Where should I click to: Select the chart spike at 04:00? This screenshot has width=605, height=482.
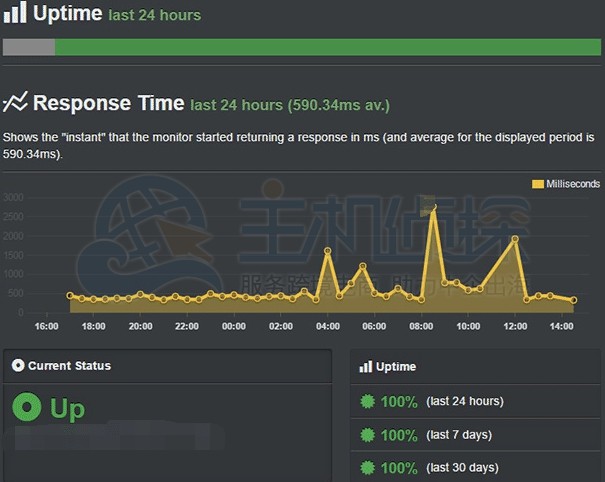(x=328, y=250)
